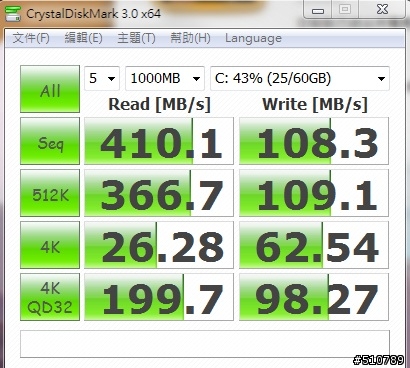This screenshot has height=368, width=410.
Task: Select the Seq read result 410.1
Action: click(159, 141)
